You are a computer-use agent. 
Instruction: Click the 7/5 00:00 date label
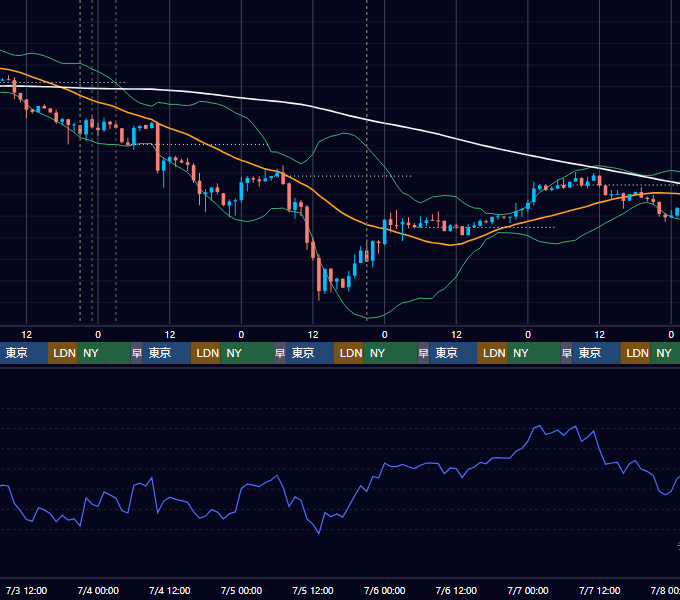click(x=241, y=590)
